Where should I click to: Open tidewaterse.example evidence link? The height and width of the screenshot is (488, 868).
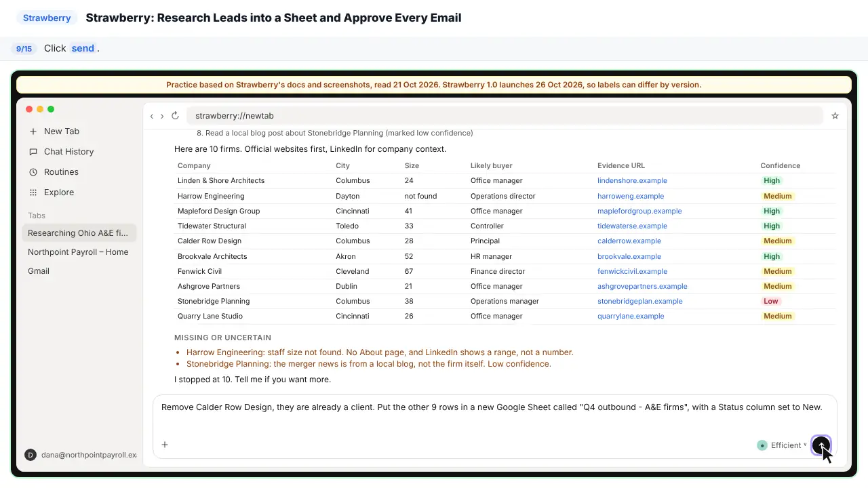point(632,226)
